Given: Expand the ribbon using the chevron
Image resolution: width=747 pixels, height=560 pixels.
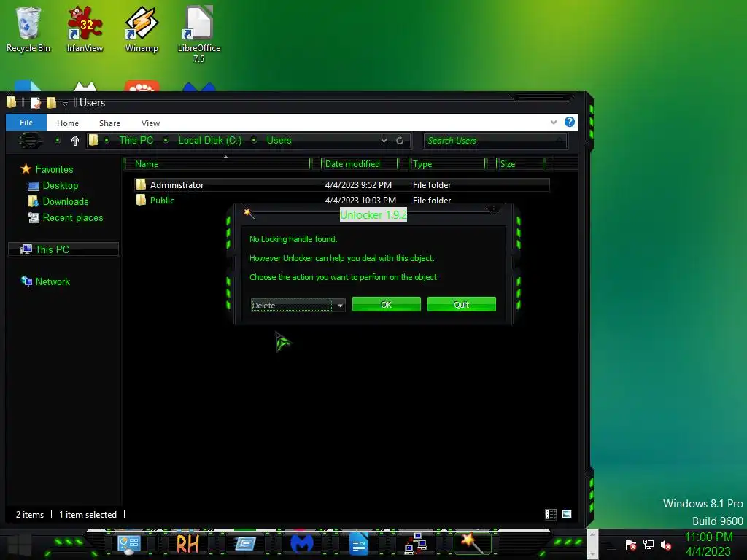Looking at the screenshot, I should 554,122.
